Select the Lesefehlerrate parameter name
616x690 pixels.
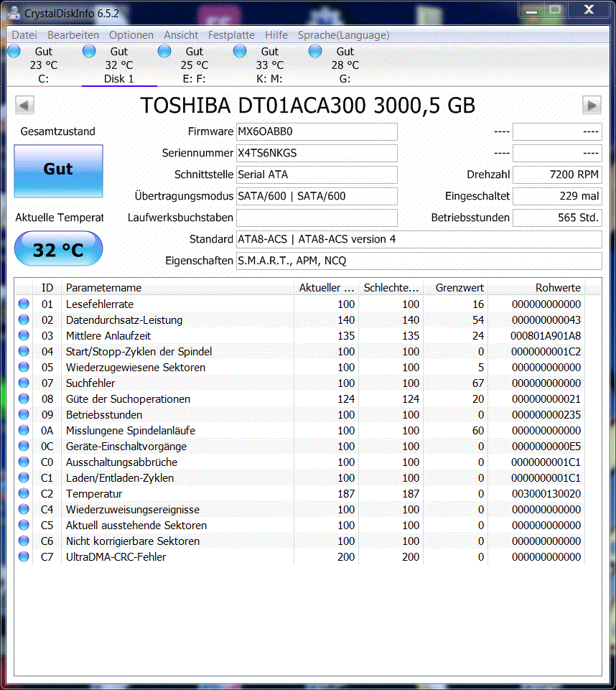(x=100, y=304)
